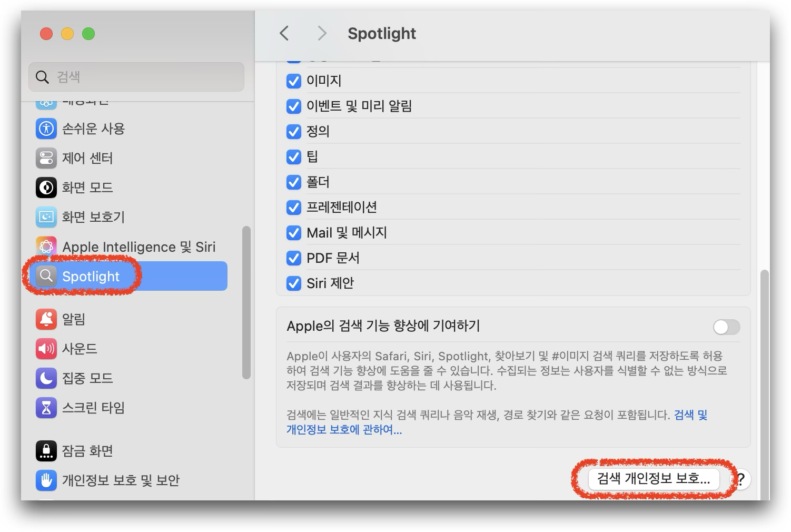Open 화면 보호기 settings pane
Screen dimensions: 791x532
[128, 217]
